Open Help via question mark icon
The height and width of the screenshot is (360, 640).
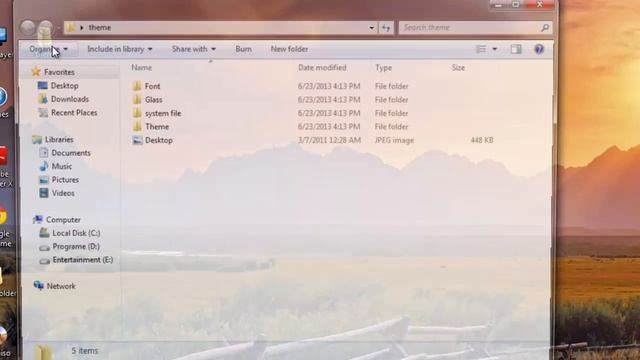tap(539, 49)
